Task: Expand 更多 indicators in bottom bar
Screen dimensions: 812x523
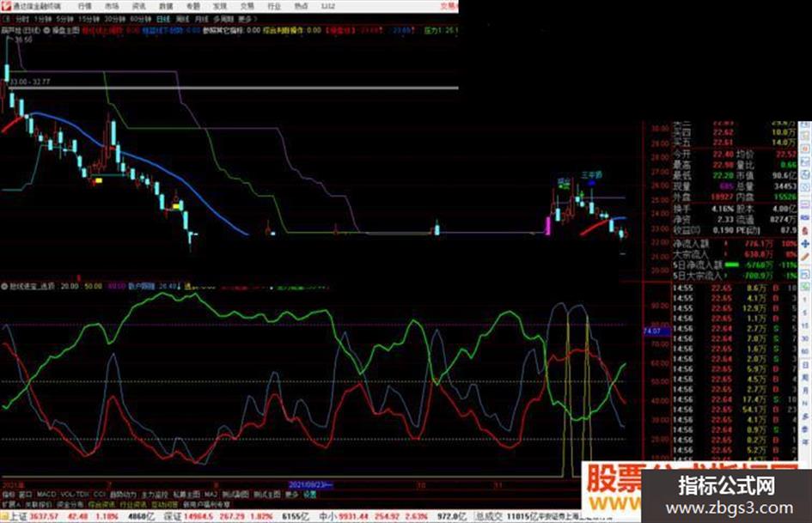Action: point(292,495)
